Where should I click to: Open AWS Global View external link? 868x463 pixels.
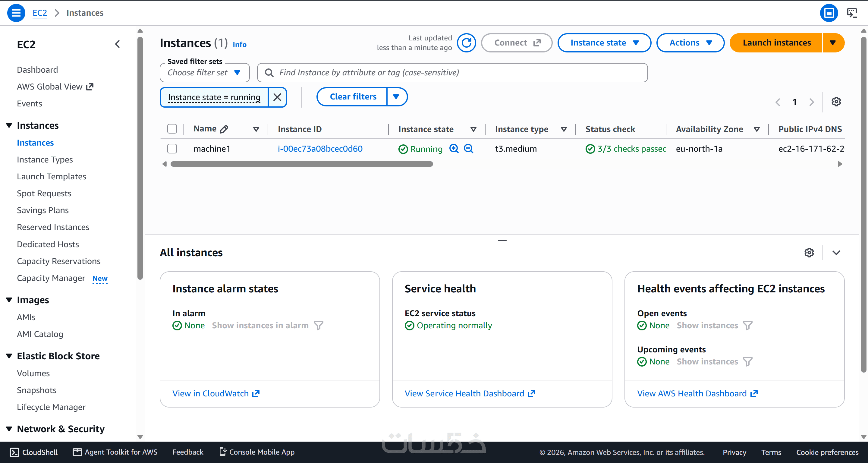55,87
